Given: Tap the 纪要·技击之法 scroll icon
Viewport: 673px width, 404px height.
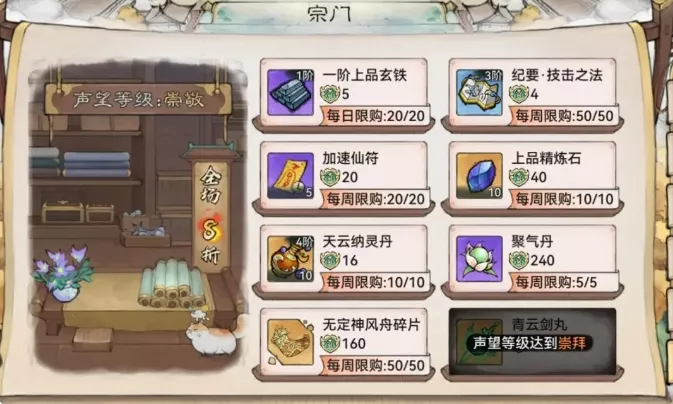Looking at the screenshot, I should pos(479,93).
